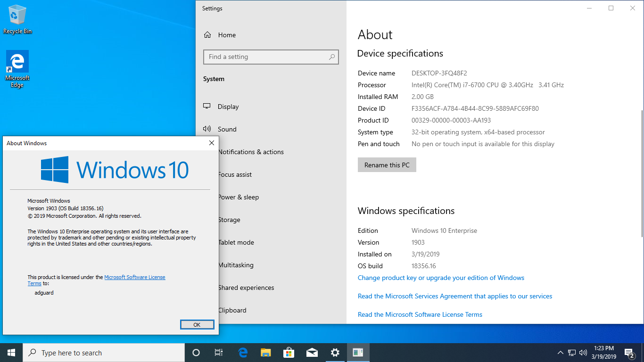Click Change product key or upgrade edition link

pyautogui.click(x=441, y=278)
